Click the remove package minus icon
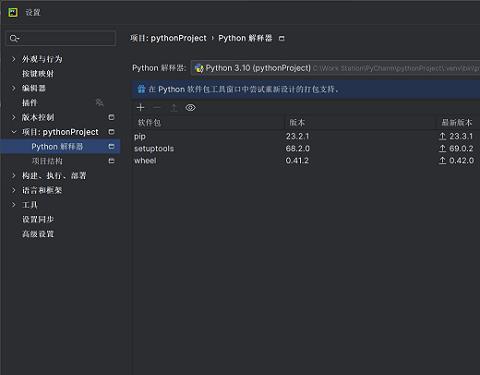 pos(157,107)
